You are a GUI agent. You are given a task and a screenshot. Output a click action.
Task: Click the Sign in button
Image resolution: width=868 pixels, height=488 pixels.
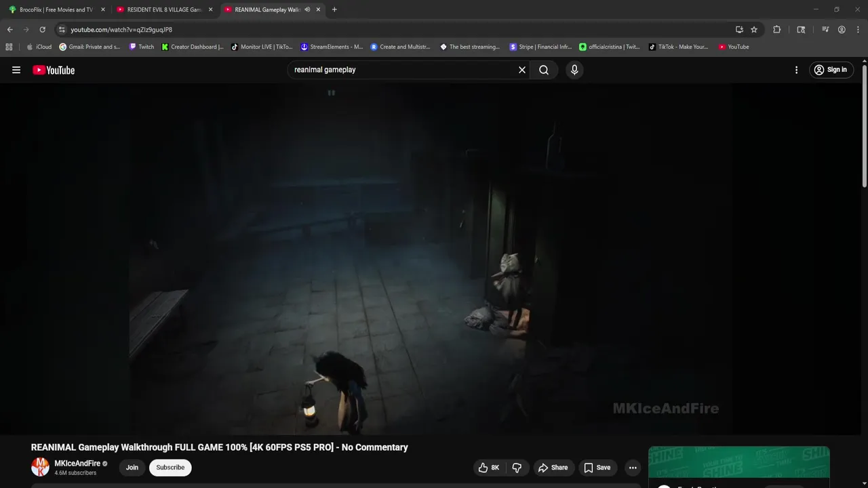831,70
